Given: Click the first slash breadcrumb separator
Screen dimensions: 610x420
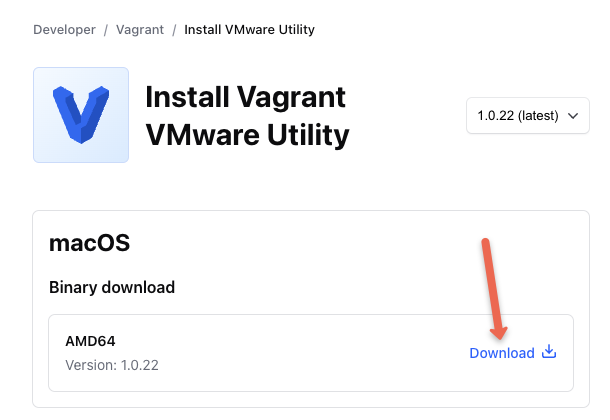Looking at the screenshot, I should [x=105, y=30].
